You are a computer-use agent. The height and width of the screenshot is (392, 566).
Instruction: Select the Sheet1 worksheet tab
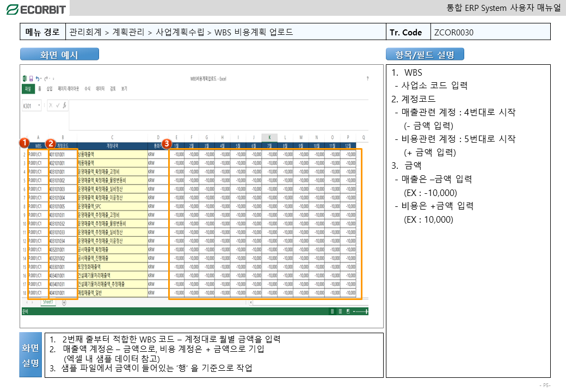pyautogui.click(x=48, y=302)
